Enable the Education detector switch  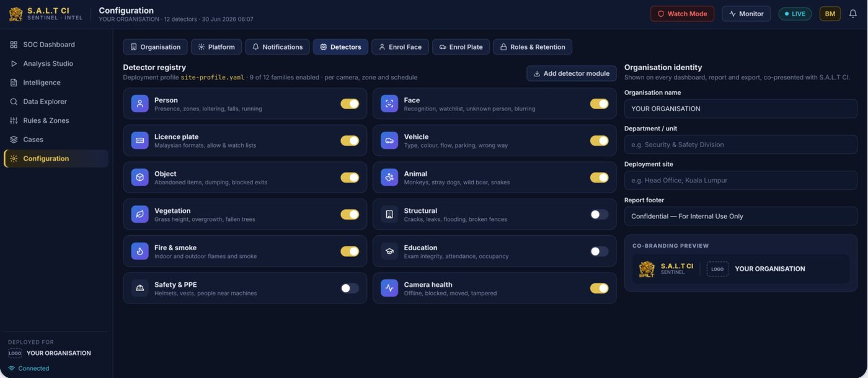tap(599, 251)
